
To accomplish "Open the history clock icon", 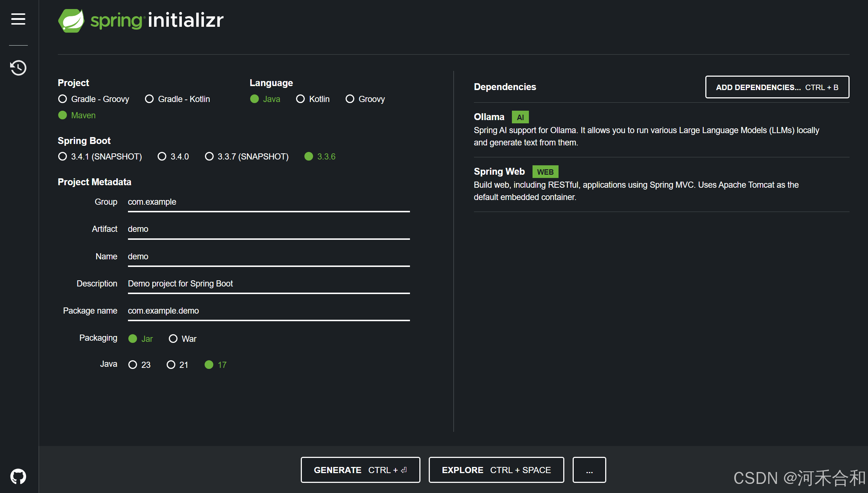I will (18, 68).
